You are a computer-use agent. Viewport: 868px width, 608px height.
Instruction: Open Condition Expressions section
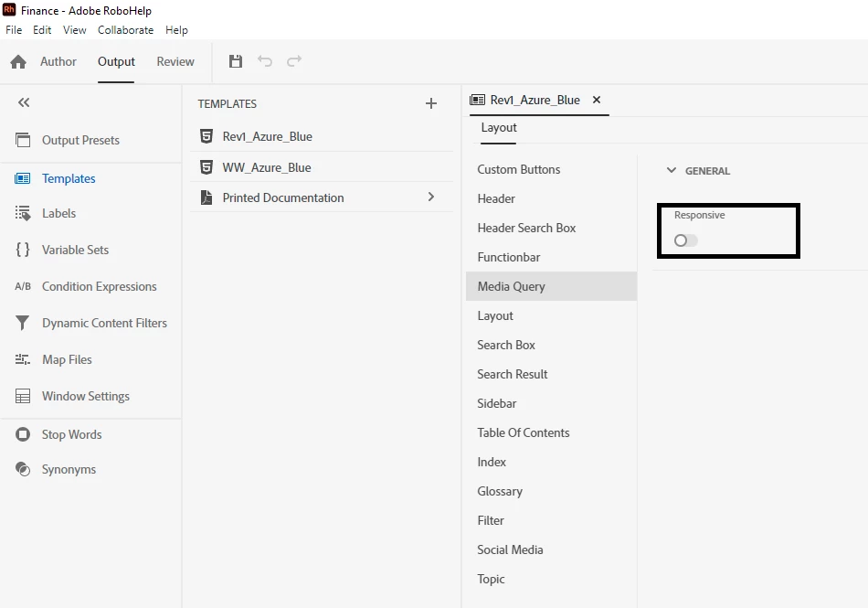coord(100,286)
